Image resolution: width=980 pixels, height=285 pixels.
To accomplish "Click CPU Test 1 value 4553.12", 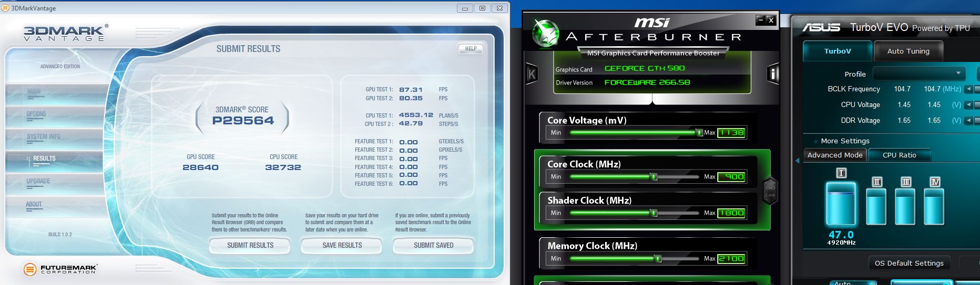I will [416, 115].
